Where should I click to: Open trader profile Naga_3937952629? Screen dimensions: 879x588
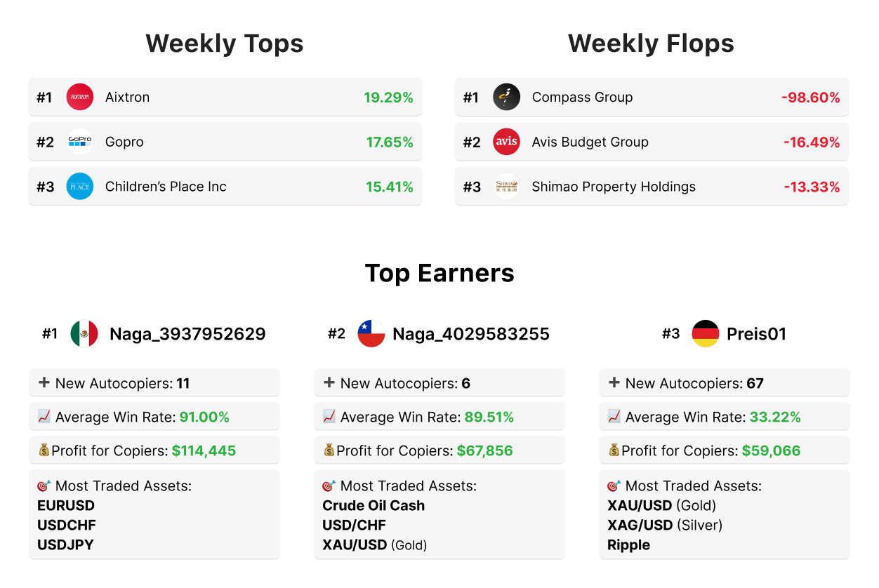click(x=187, y=334)
